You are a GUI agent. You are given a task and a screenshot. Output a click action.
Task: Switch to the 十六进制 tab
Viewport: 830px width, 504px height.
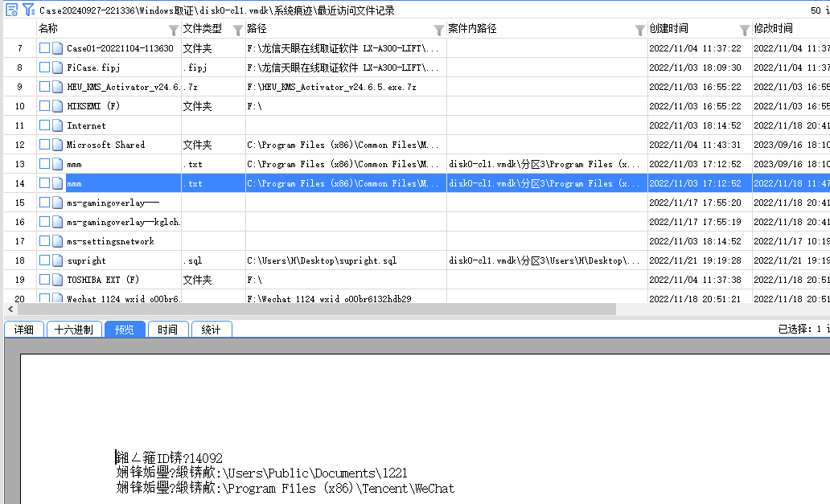(73, 330)
